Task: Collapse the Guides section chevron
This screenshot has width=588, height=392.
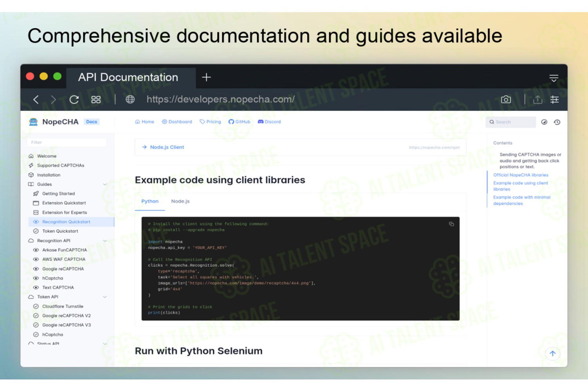Action: tap(105, 184)
